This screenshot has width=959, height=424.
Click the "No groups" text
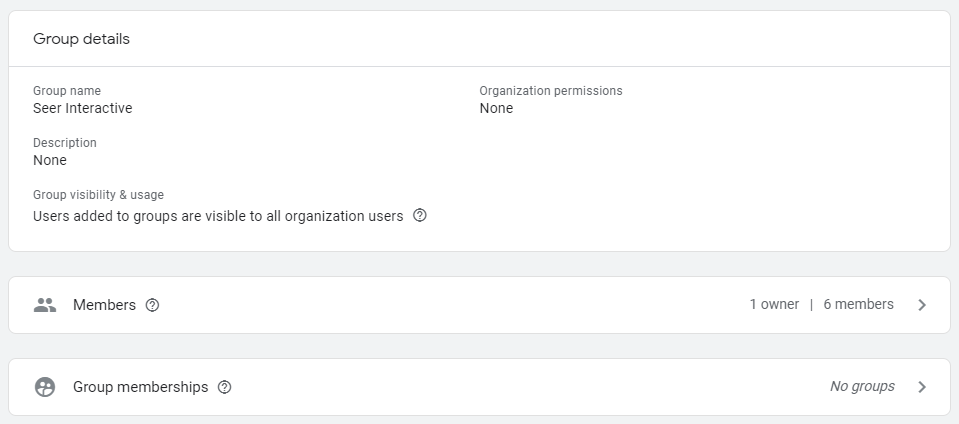[x=862, y=386]
